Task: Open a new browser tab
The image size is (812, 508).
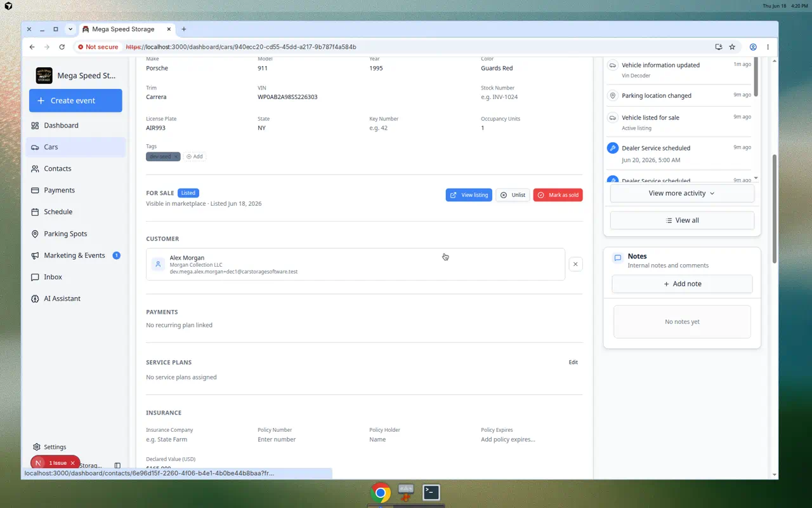Action: (x=184, y=29)
